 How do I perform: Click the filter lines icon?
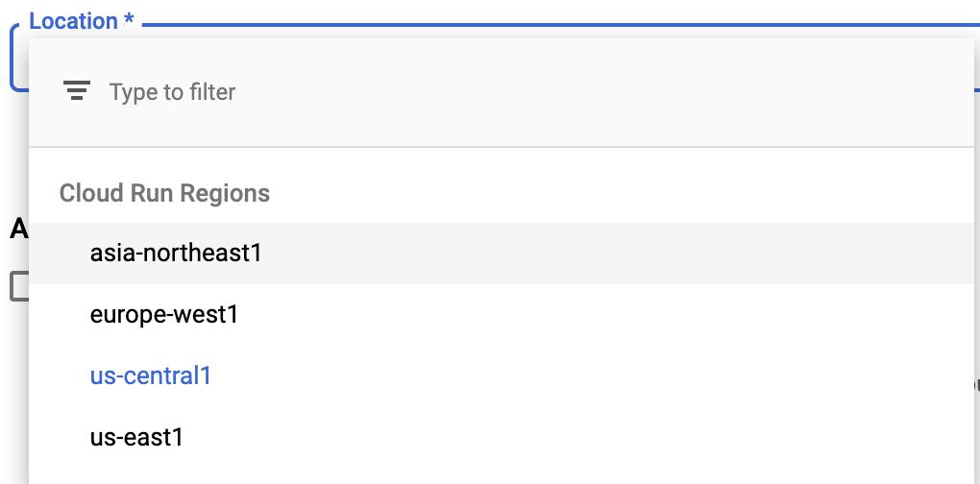point(76,92)
